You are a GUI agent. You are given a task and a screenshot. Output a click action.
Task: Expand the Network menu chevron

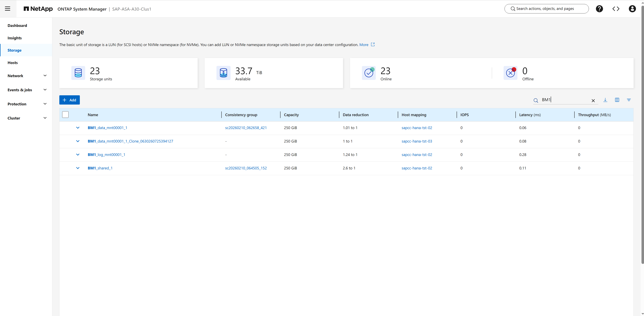[45, 75]
